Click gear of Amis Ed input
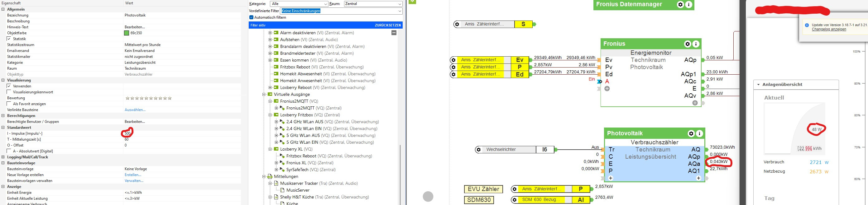The height and width of the screenshot is (205, 868). click(453, 74)
